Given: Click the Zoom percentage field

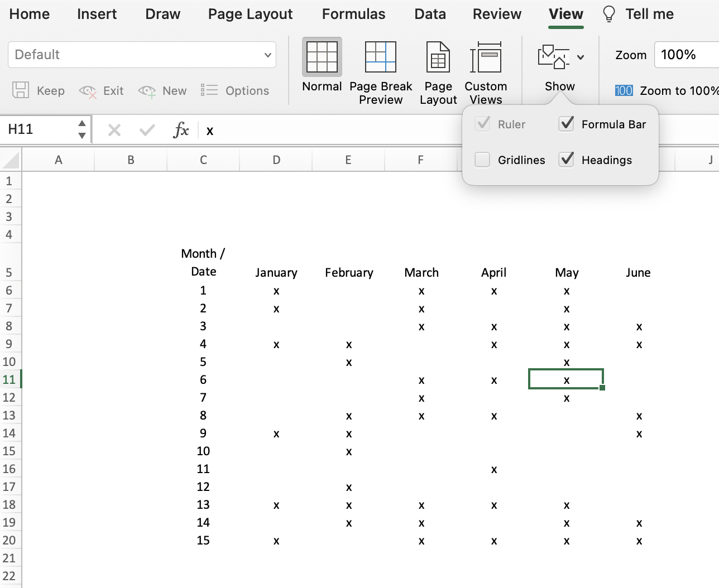Looking at the screenshot, I should (687, 55).
